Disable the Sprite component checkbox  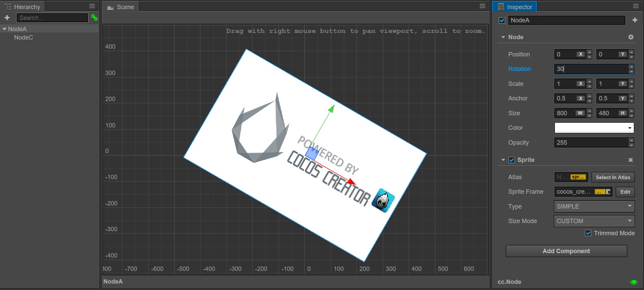click(x=512, y=160)
